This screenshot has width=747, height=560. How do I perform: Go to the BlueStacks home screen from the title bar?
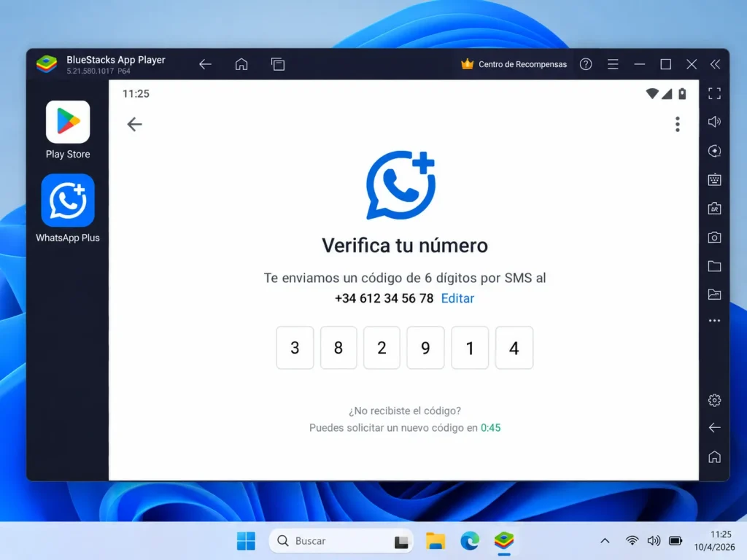[x=241, y=64]
